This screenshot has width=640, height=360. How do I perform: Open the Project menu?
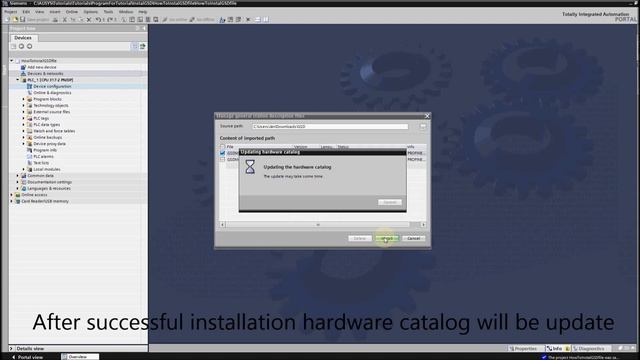click(11, 12)
